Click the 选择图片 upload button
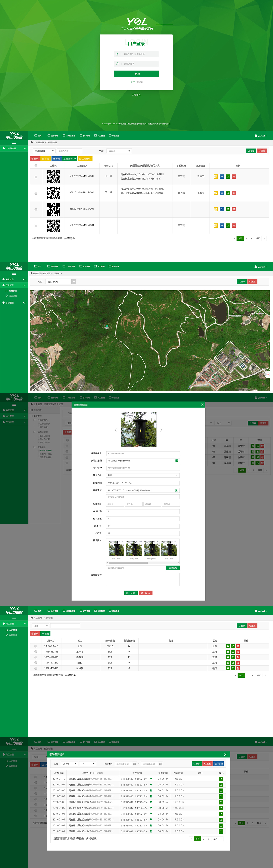 173,568
